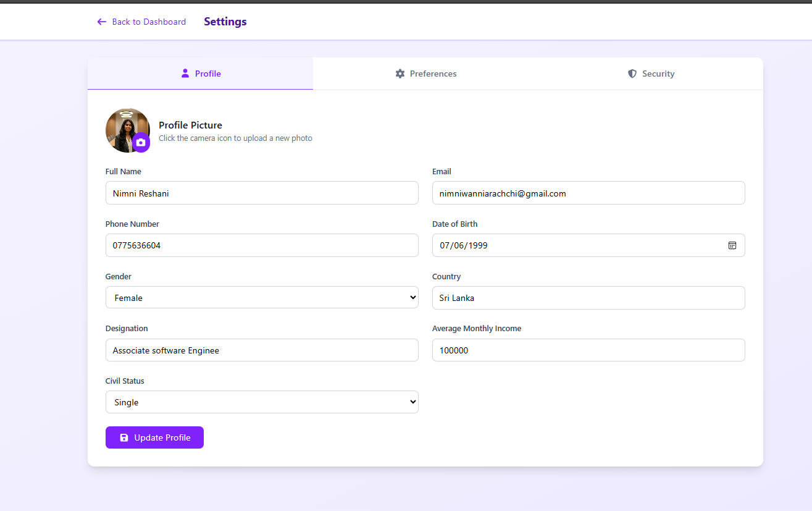This screenshot has height=511, width=812.
Task: Click the back arrow icon
Action: tap(102, 22)
